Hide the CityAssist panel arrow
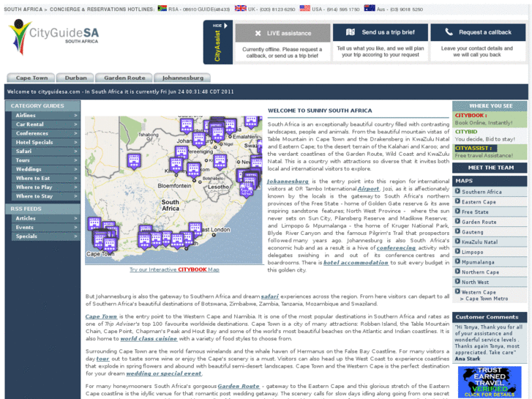Screen dimensions: 532x399 225,26
